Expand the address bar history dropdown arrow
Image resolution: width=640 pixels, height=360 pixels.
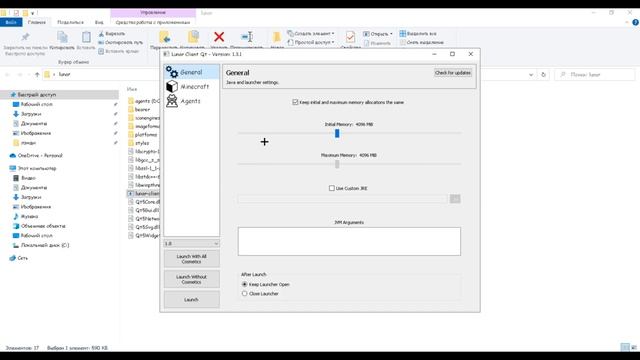coord(531,75)
